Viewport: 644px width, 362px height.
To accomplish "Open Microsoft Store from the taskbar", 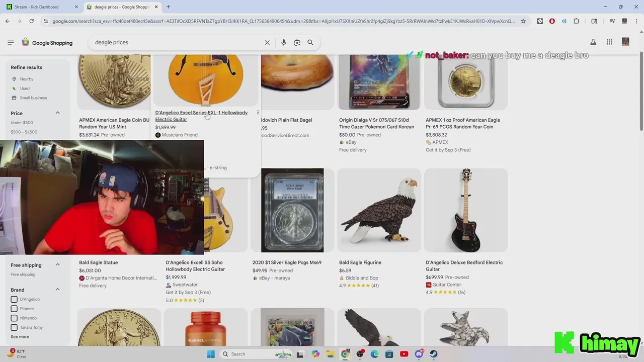I will pyautogui.click(x=389, y=354).
